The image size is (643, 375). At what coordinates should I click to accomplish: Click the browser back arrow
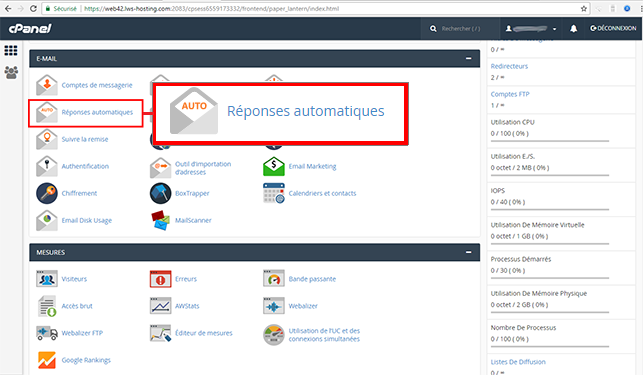click(8, 9)
